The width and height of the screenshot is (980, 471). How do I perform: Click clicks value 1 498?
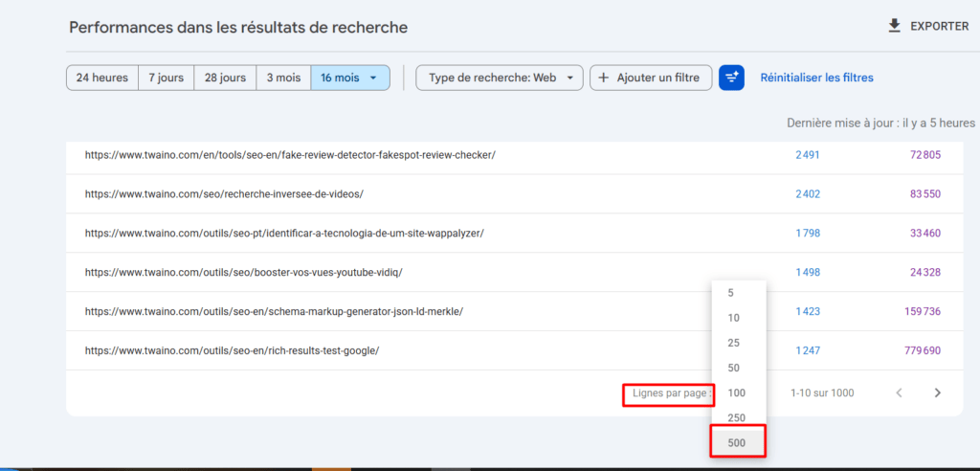[x=808, y=272]
